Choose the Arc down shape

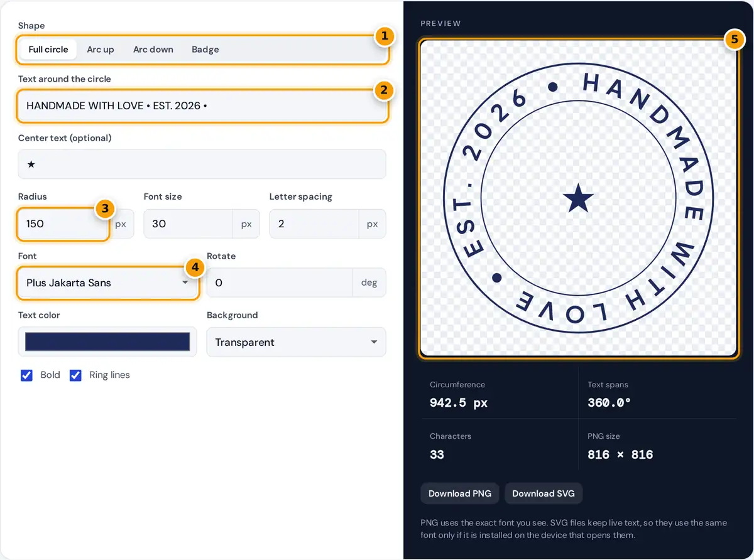pos(153,50)
